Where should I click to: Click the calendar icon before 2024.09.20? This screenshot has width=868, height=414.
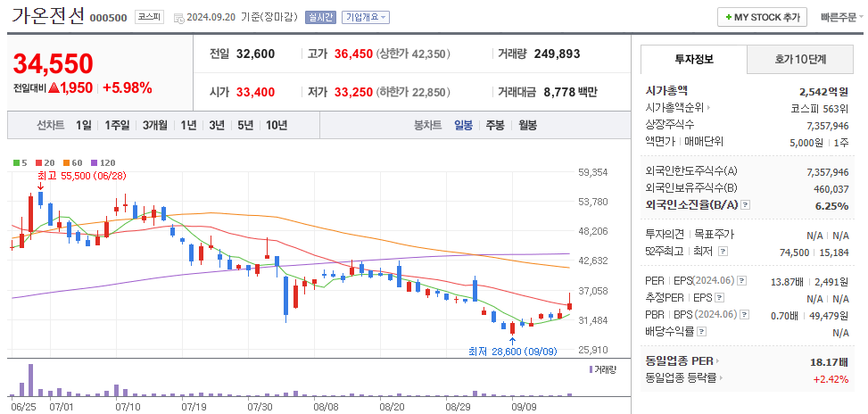[178, 18]
